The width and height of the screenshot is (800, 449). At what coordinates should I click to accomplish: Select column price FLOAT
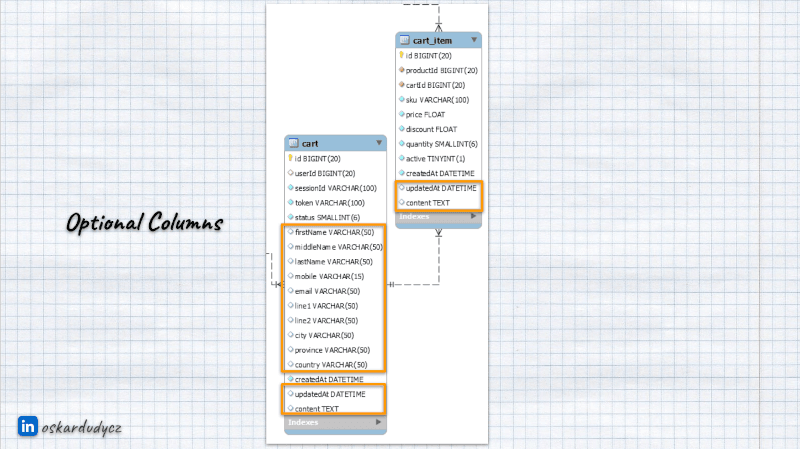pos(426,115)
